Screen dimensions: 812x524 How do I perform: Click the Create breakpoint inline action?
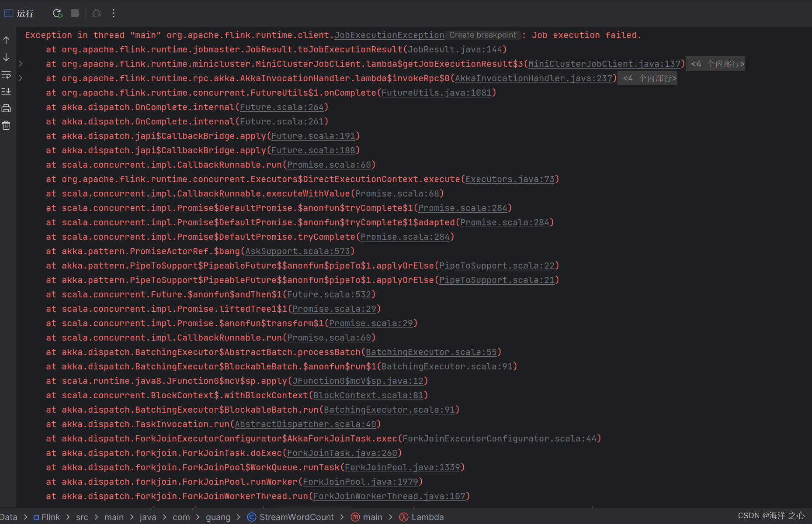click(x=482, y=35)
